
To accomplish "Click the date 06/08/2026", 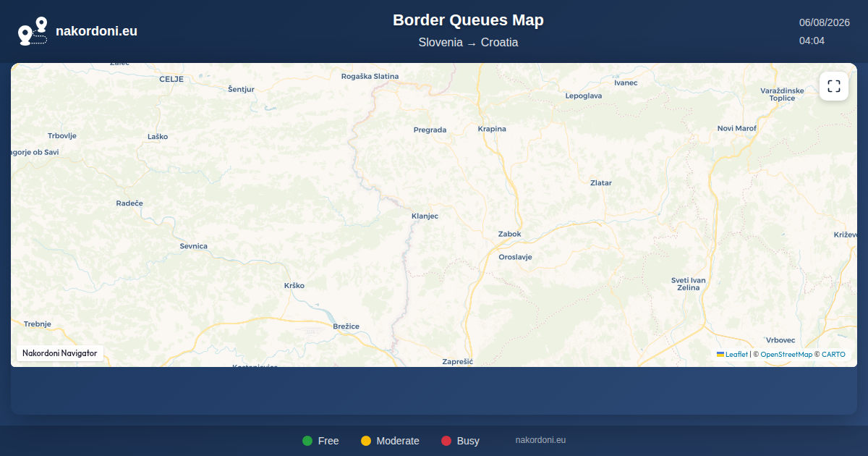I will pos(825,22).
